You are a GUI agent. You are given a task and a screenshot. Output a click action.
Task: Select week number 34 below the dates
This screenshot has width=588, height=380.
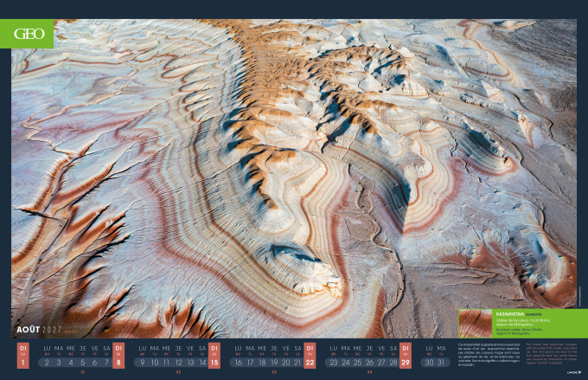pyautogui.click(x=369, y=373)
